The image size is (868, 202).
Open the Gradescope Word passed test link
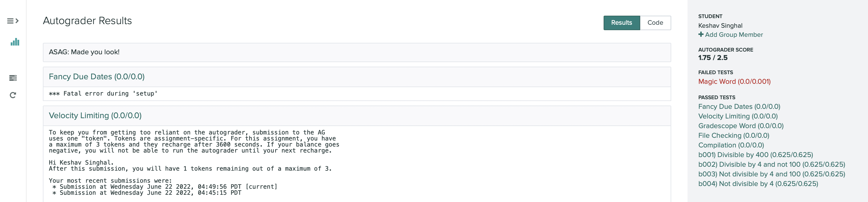741,126
